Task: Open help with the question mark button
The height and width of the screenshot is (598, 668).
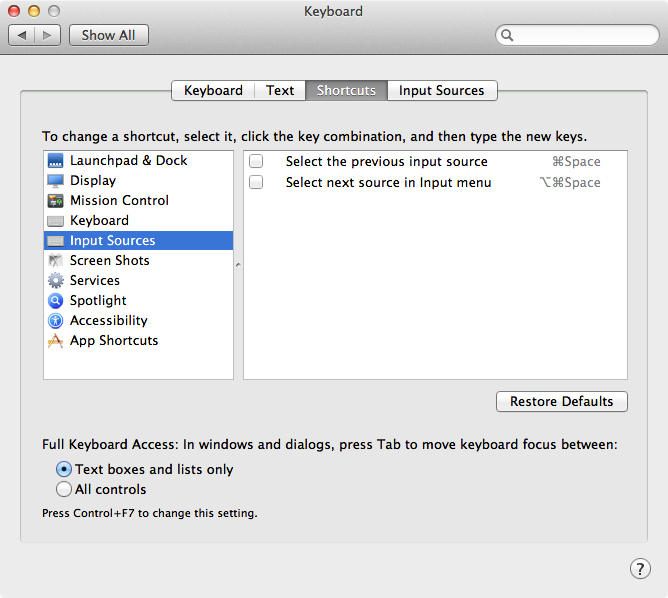Action: (640, 569)
